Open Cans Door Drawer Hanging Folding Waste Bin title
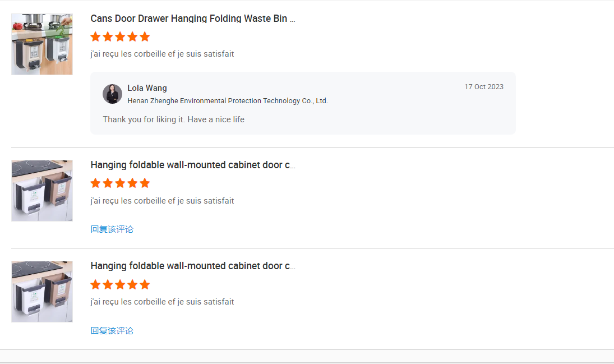Image resolution: width=614 pixels, height=364 pixels. [x=192, y=19]
